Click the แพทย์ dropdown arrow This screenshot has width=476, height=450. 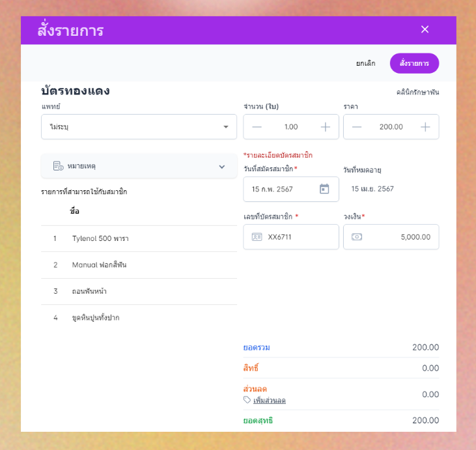click(x=225, y=127)
